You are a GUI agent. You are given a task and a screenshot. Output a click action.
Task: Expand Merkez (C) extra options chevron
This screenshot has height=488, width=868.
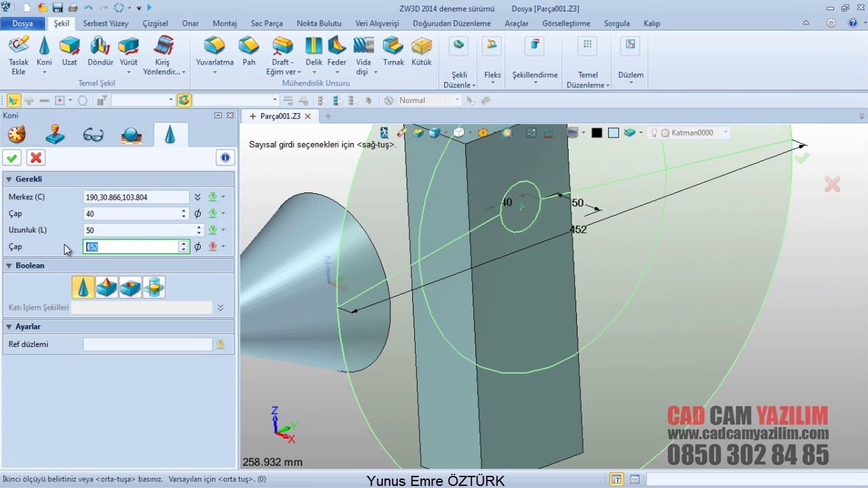point(197,197)
